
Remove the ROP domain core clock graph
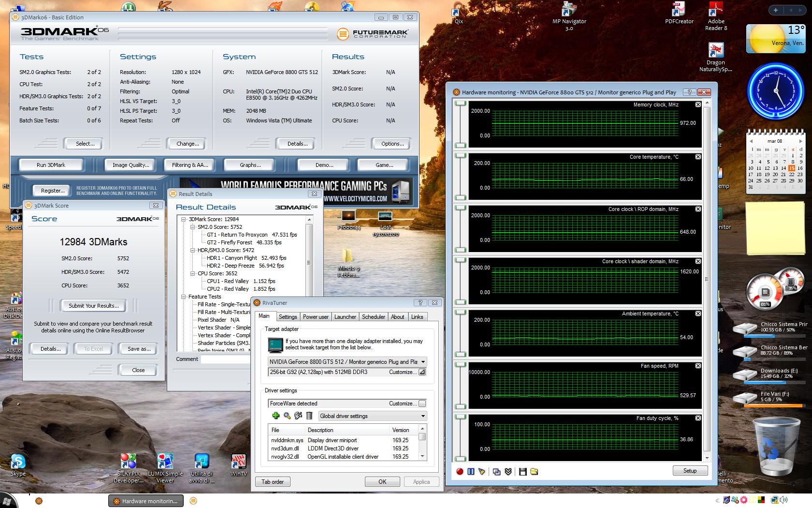tap(698, 209)
